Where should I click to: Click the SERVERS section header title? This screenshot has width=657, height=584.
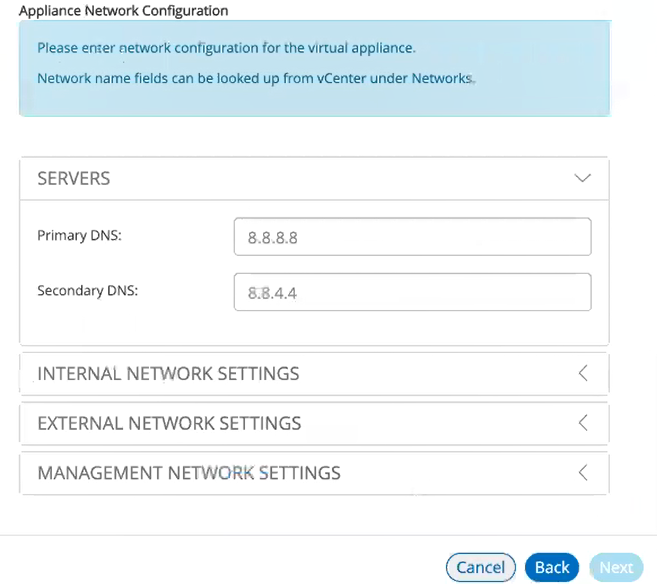click(74, 178)
